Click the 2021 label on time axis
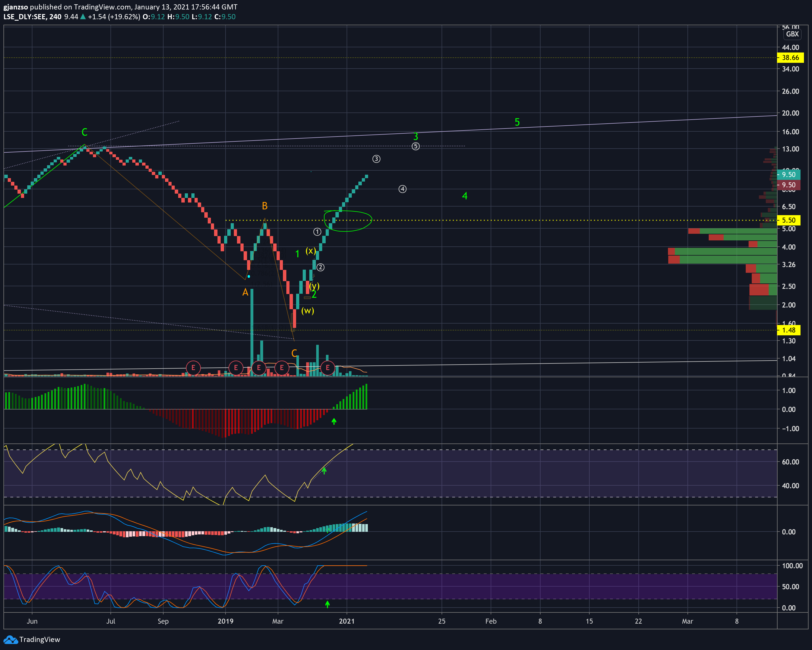The image size is (812, 650). [x=347, y=621]
